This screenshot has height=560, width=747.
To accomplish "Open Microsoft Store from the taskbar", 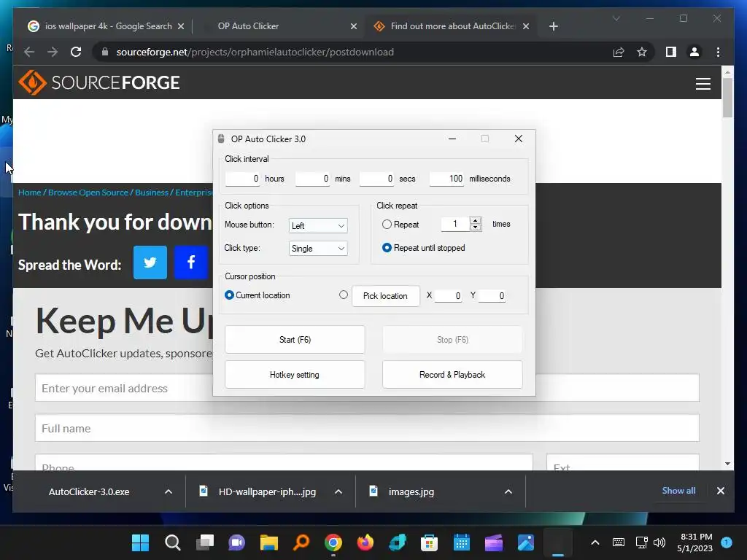I will pyautogui.click(x=429, y=542).
